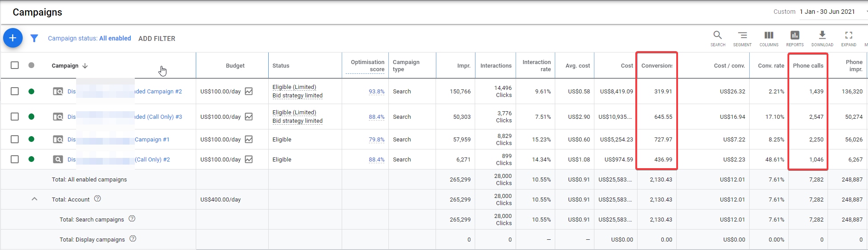Click campaign type icon for (Call Only) #2 row

point(58,159)
